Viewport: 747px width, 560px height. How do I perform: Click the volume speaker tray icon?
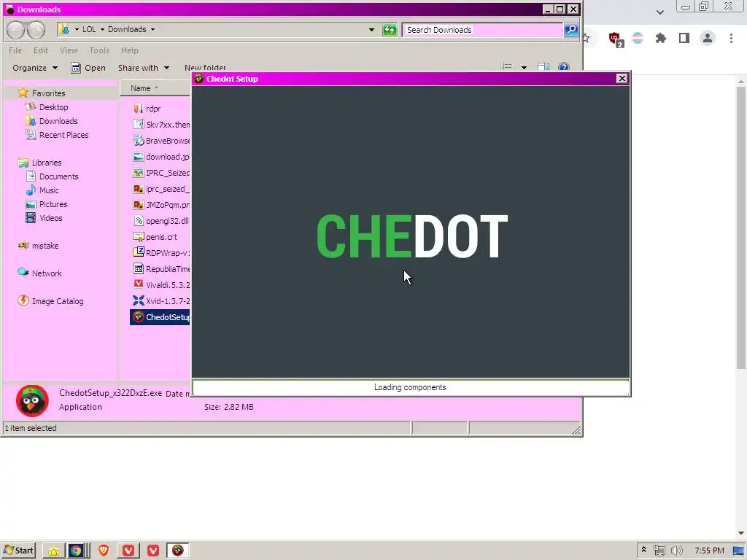click(x=676, y=551)
